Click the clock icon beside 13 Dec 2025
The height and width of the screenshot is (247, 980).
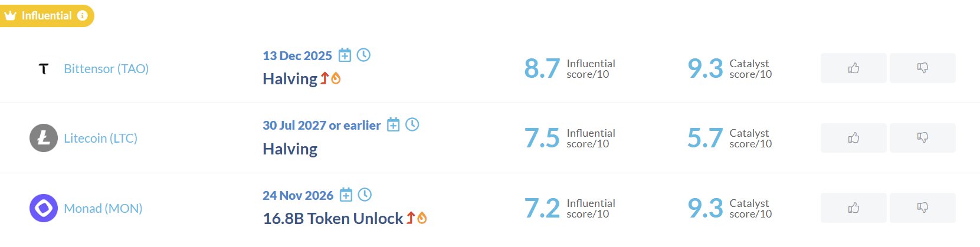363,55
